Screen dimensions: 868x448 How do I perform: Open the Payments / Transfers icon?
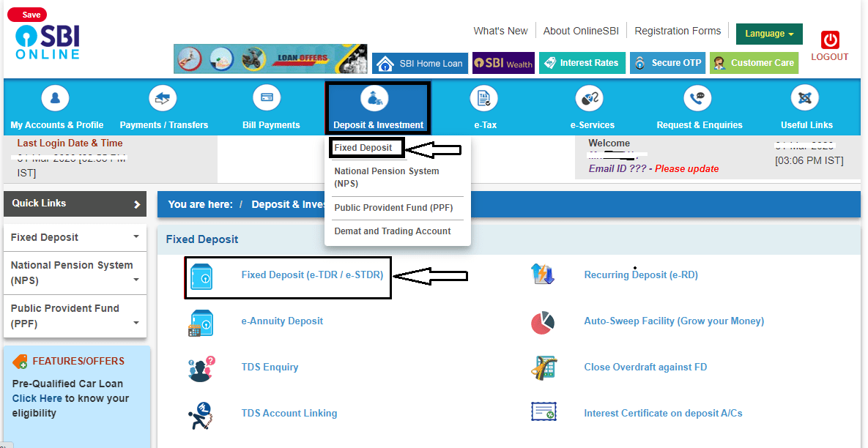click(x=163, y=98)
